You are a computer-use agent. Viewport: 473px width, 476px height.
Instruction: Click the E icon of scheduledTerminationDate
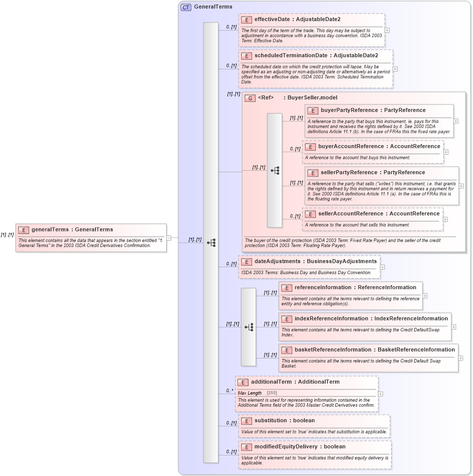pos(247,56)
